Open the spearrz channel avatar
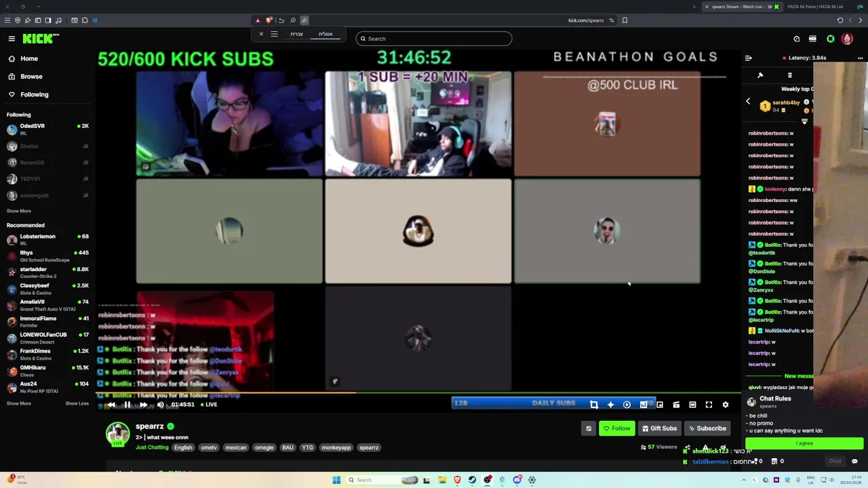Image resolution: width=868 pixels, height=488 pixels. (x=117, y=434)
